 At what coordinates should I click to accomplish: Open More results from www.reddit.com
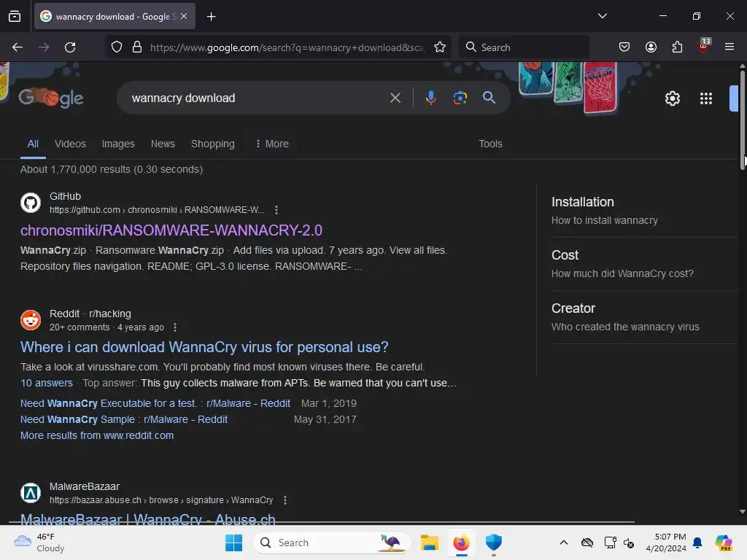point(97,435)
